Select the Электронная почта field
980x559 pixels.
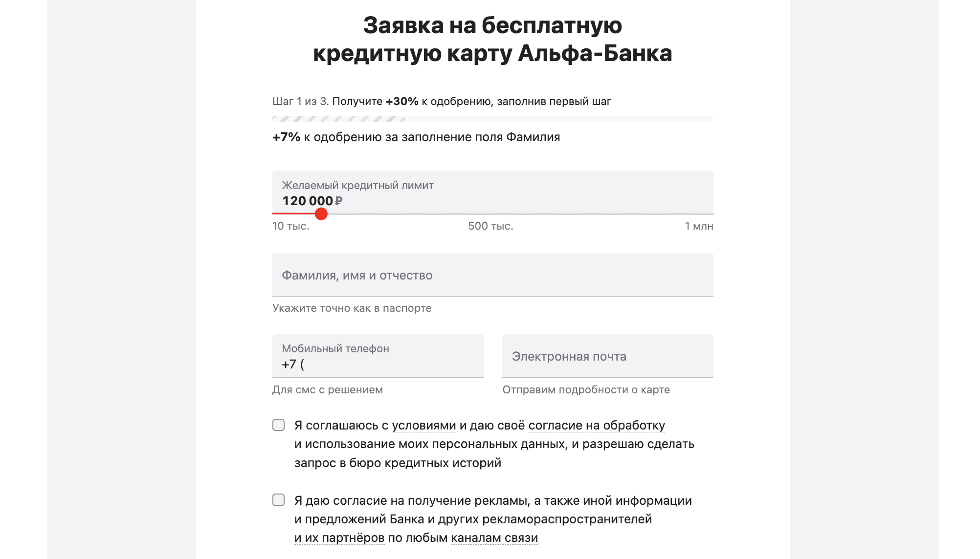click(x=607, y=357)
